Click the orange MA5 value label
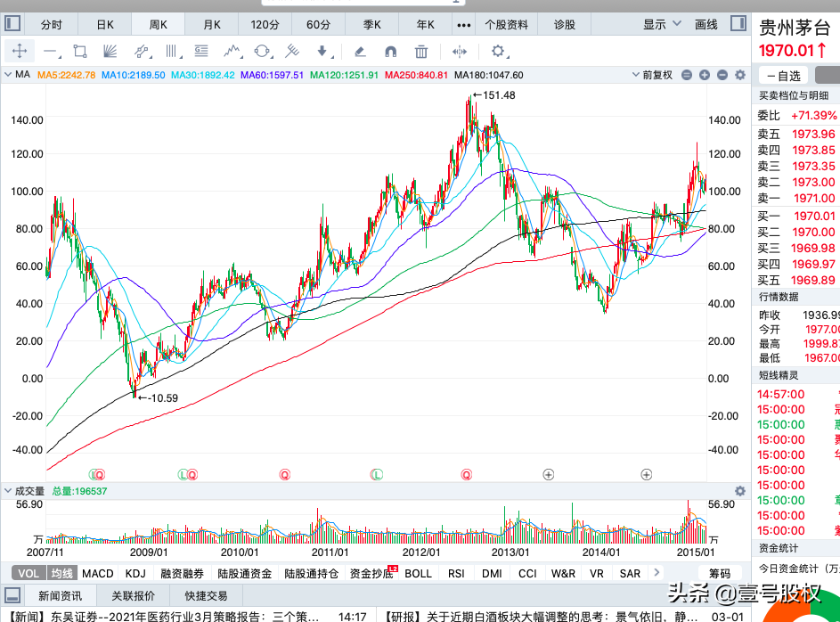This screenshot has width=840, height=622. click(66, 76)
